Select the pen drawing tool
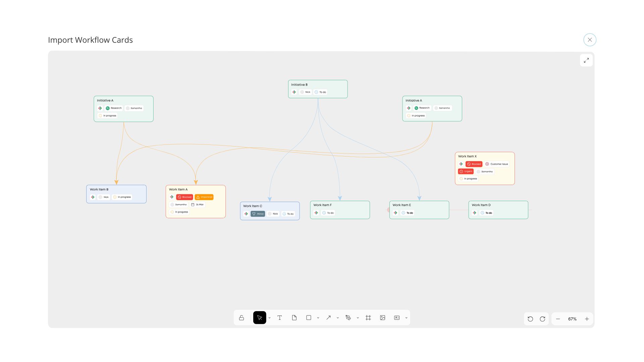Screen dimensions: 644x362 point(348,318)
